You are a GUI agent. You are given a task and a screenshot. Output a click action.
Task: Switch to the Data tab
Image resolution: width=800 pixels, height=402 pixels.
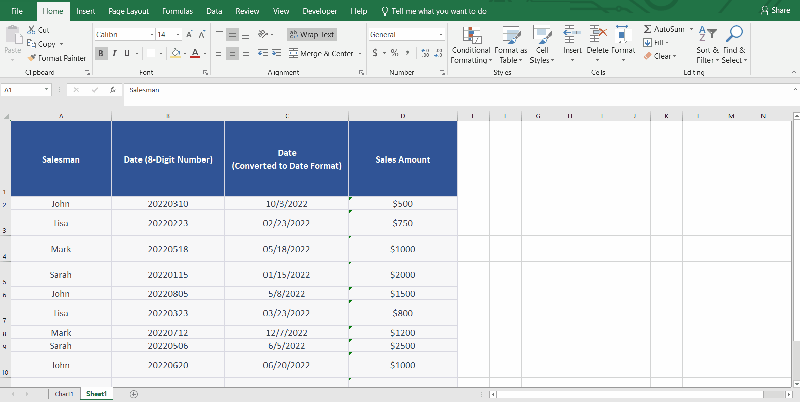[214, 11]
